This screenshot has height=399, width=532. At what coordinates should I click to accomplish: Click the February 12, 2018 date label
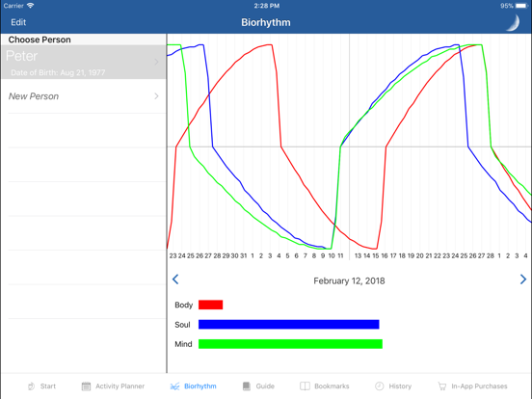(x=349, y=280)
